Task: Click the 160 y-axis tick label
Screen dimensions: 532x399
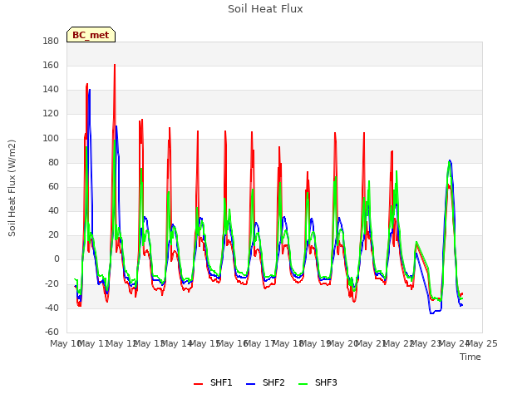Action: (51, 65)
